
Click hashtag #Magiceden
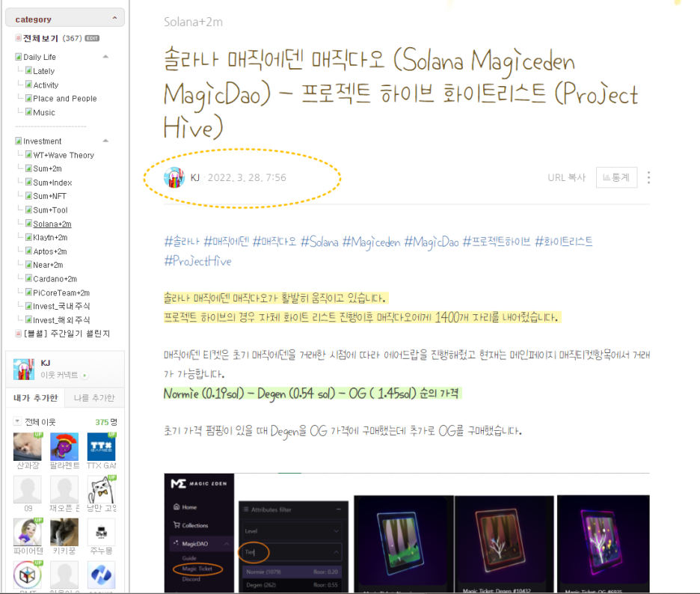pos(372,242)
